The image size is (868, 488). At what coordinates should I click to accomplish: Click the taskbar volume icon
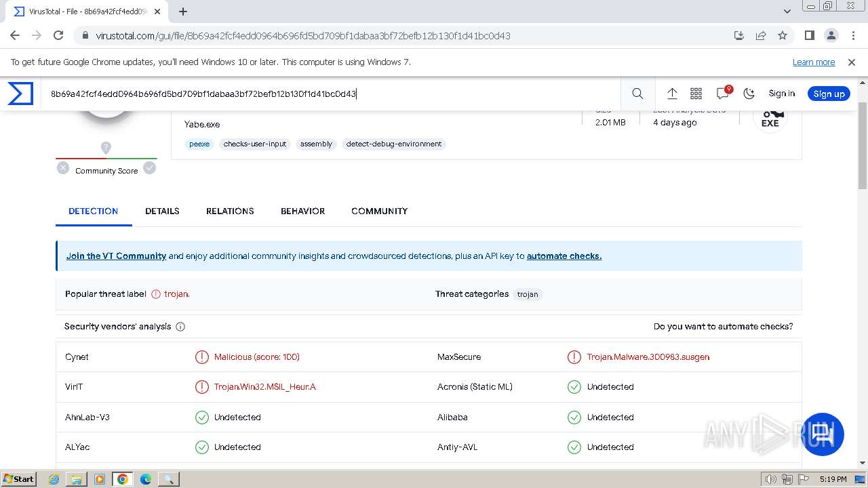click(x=771, y=479)
